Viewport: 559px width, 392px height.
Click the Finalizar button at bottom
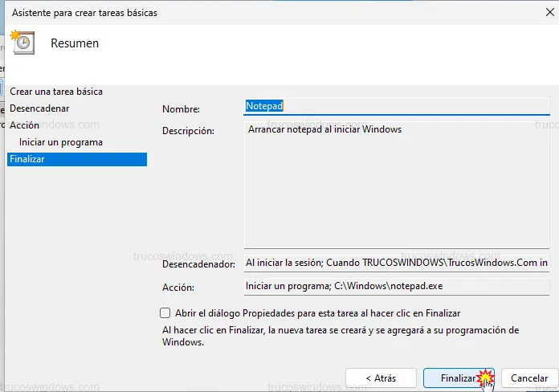click(x=459, y=378)
